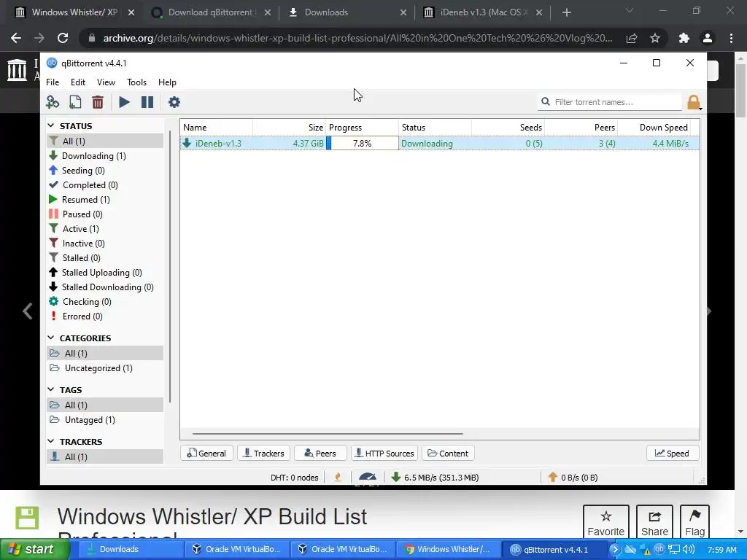The width and height of the screenshot is (747, 560).
Task: Click the Resume play toolbar icon
Action: 124,102
